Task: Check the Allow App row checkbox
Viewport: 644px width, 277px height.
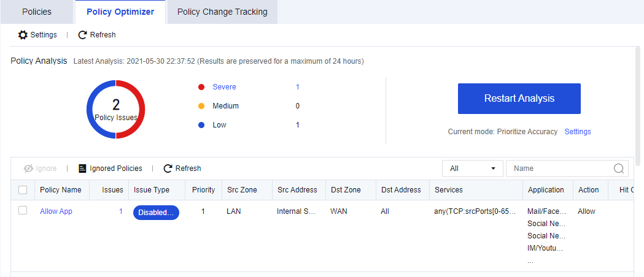Action: 23,210
